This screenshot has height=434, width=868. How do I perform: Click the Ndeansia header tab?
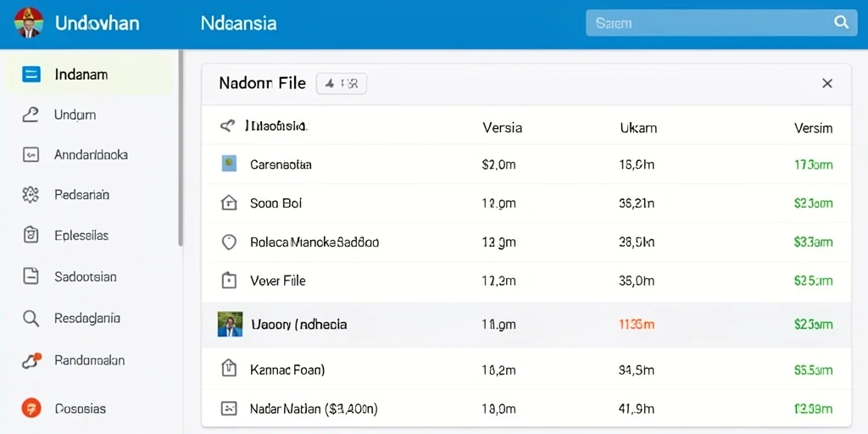238,23
